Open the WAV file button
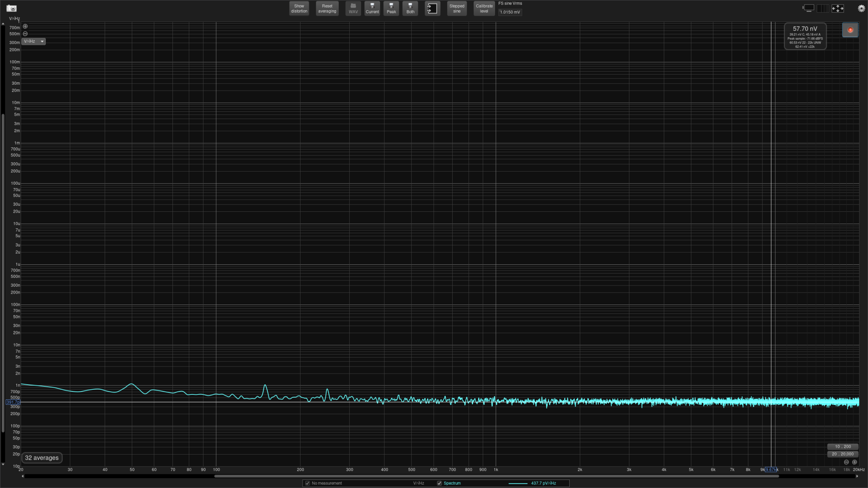This screenshot has height=488, width=868. point(353,8)
